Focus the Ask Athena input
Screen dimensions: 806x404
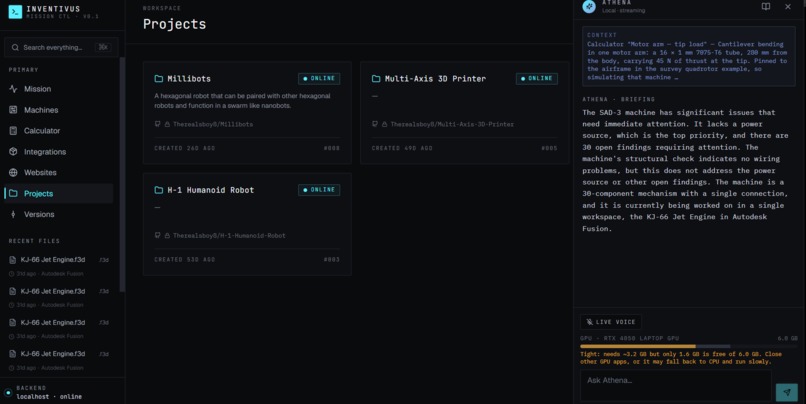tap(675, 384)
